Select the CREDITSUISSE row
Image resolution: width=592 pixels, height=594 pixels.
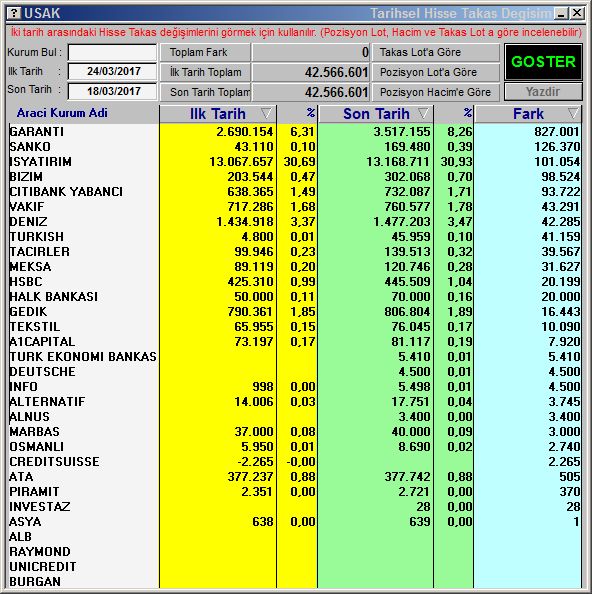pyautogui.click(x=294, y=462)
